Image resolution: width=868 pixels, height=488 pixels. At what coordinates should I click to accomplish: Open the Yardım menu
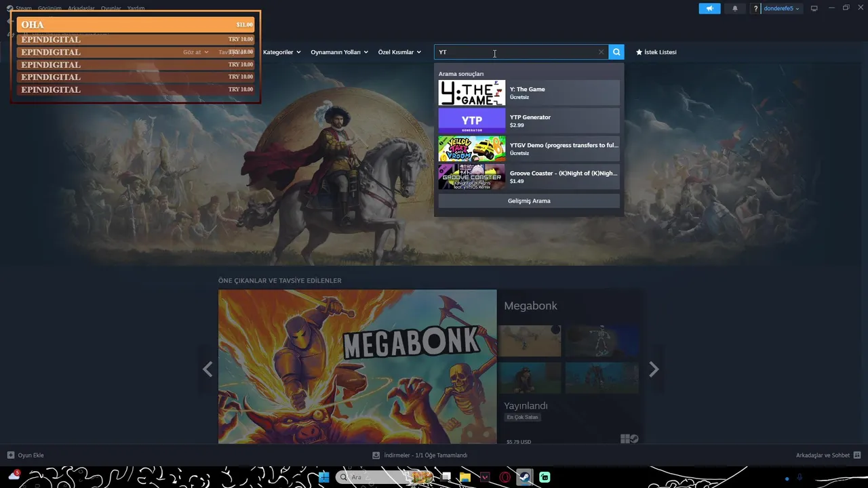click(x=136, y=9)
